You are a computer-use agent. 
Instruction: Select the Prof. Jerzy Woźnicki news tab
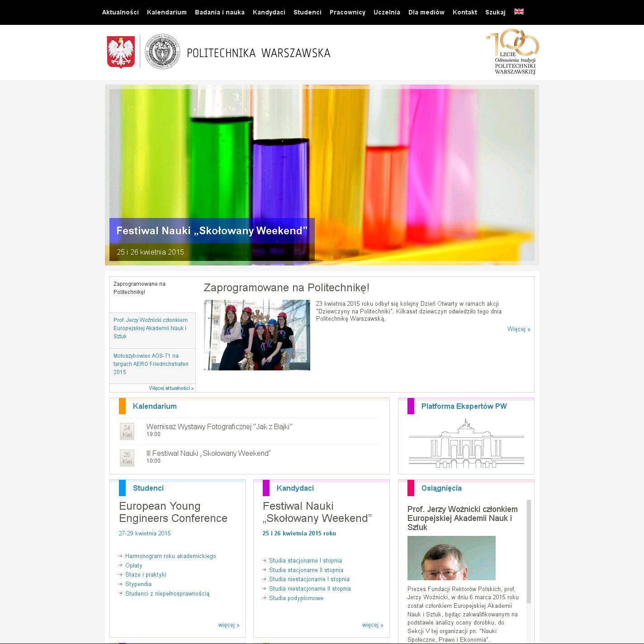coord(152,331)
